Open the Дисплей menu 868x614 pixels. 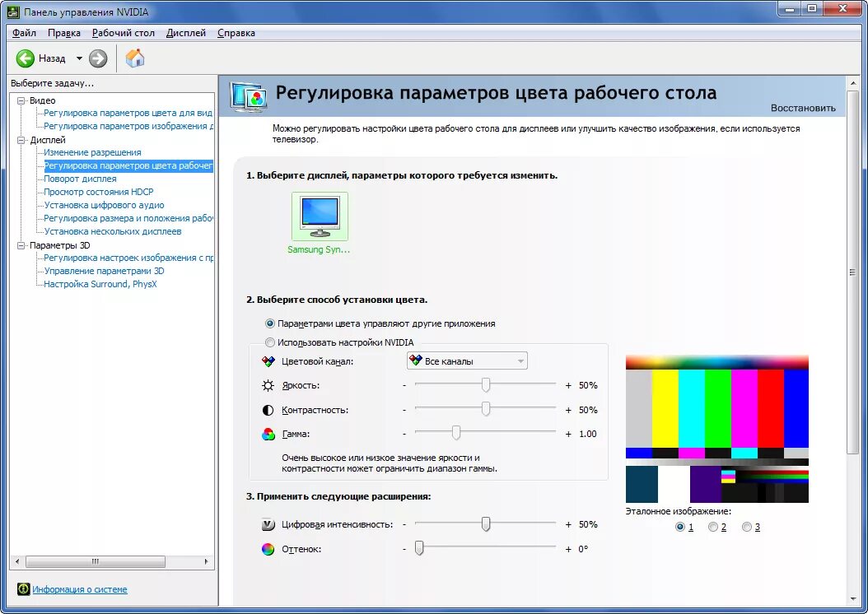point(186,33)
